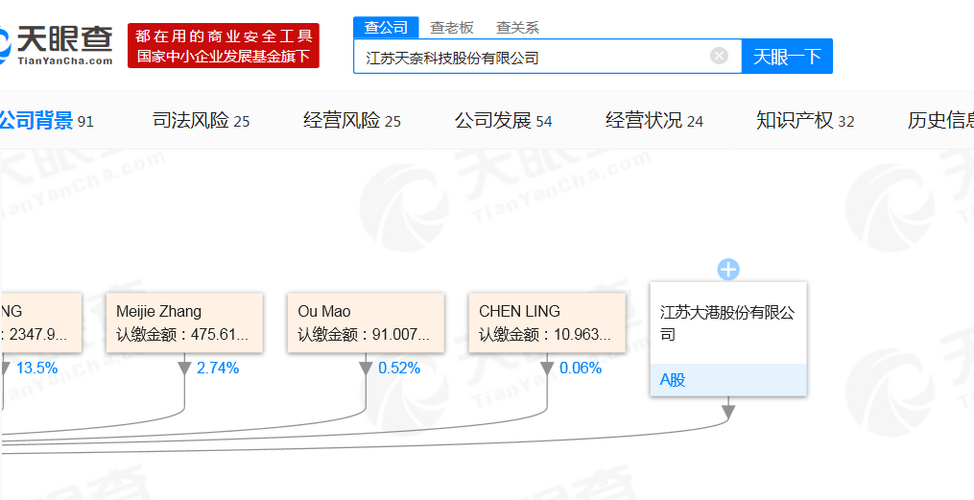
Task: Click the TianYanCha logo
Action: [x=56, y=45]
